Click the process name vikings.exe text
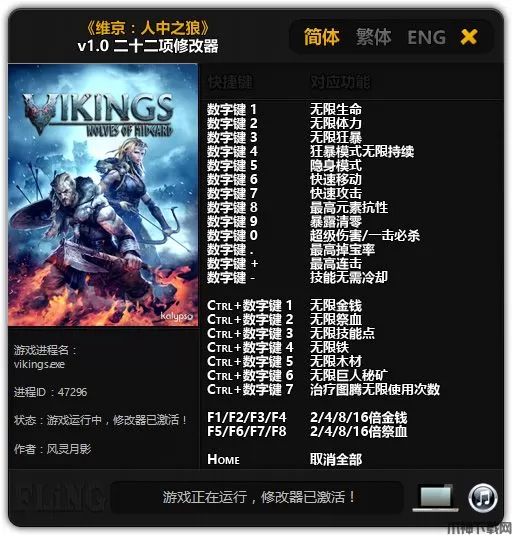This screenshot has width=512, height=535. click(40, 364)
